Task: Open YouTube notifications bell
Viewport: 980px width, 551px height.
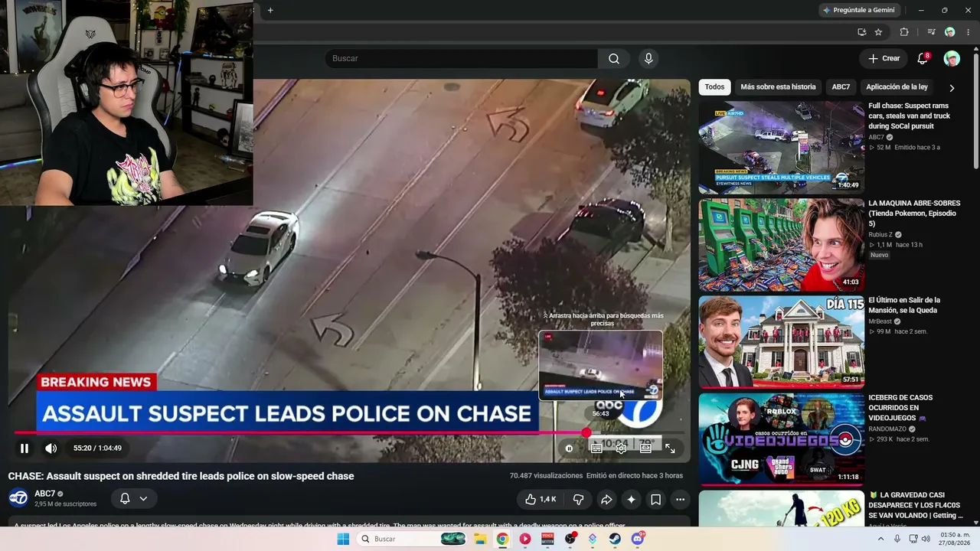Action: (923, 58)
